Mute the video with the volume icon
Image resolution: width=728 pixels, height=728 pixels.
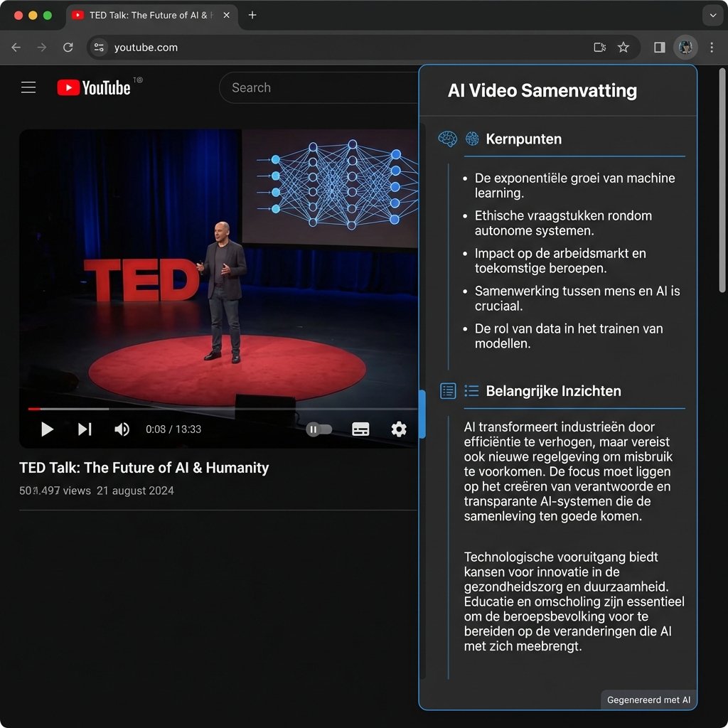point(122,429)
